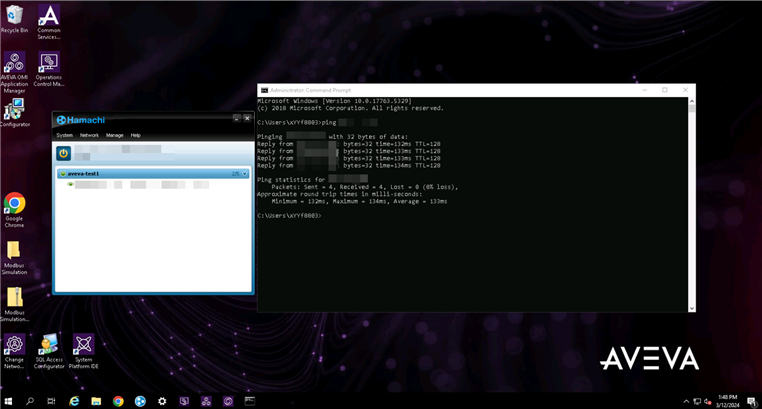The image size is (762, 409).
Task: Open Common Services desktop shortcut
Action: click(x=49, y=22)
